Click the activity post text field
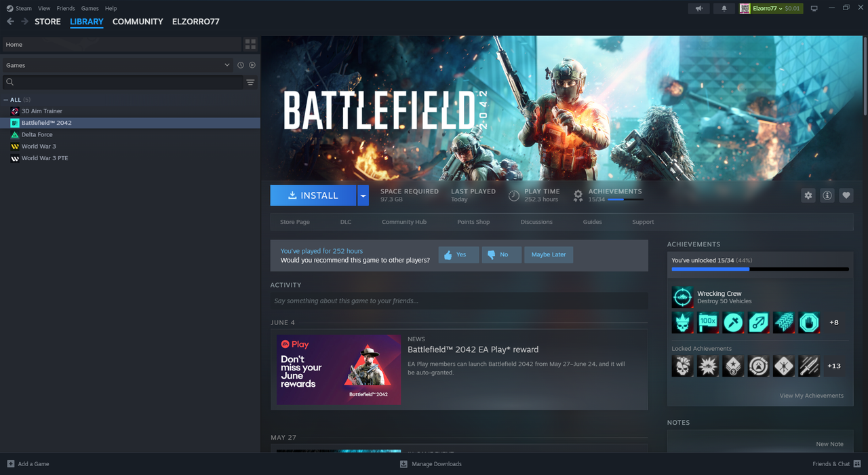The image size is (868, 475). 459,301
